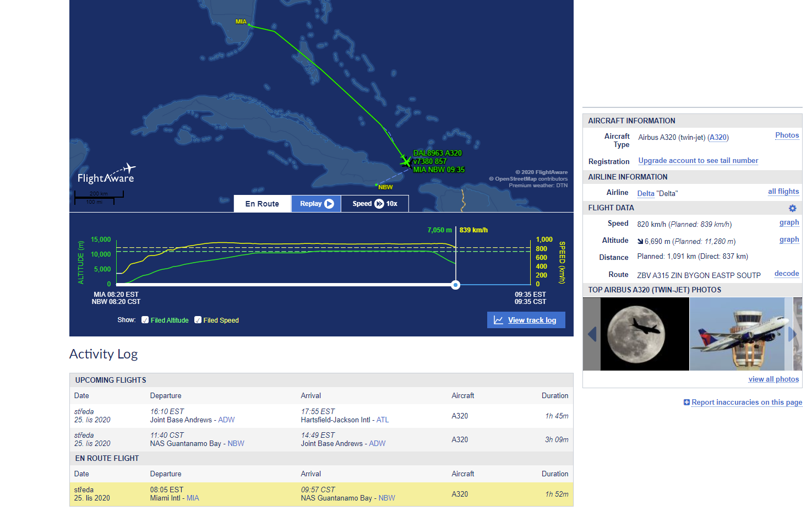Click Upgrade account to see tail number
The height and width of the screenshot is (511, 812).
click(x=698, y=161)
